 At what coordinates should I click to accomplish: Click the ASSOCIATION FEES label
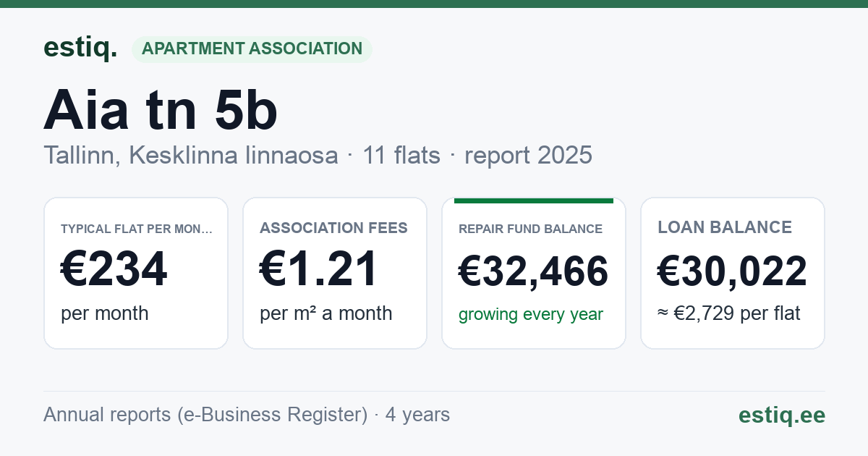pos(333,228)
